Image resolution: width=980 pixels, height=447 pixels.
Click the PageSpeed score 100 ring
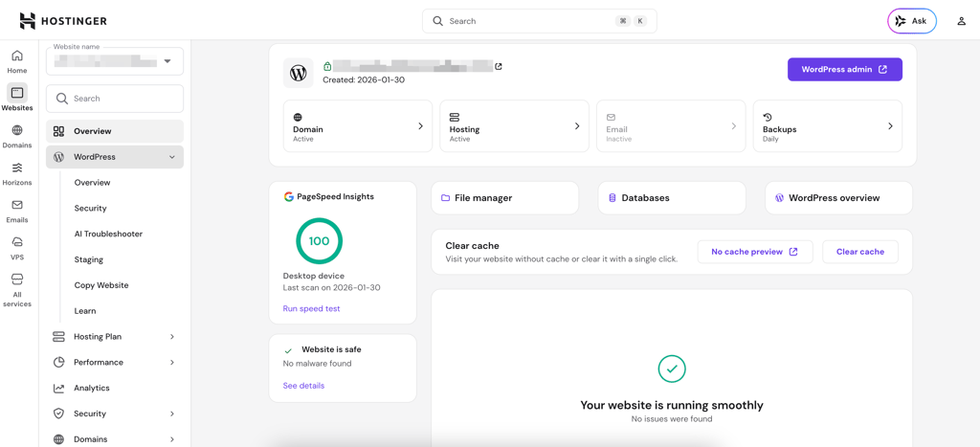(320, 240)
